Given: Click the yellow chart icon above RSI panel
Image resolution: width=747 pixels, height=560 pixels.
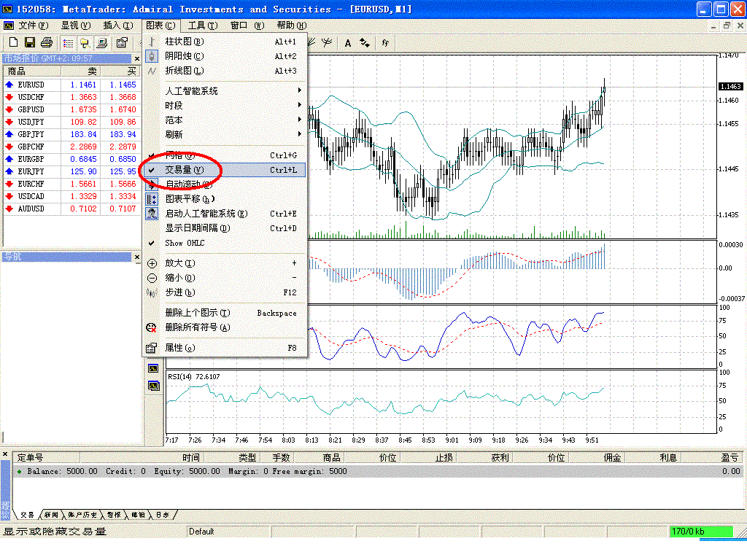Looking at the screenshot, I should (x=153, y=368).
